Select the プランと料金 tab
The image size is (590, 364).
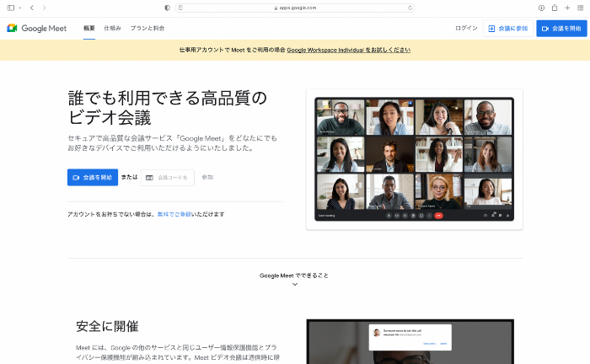[x=147, y=28]
